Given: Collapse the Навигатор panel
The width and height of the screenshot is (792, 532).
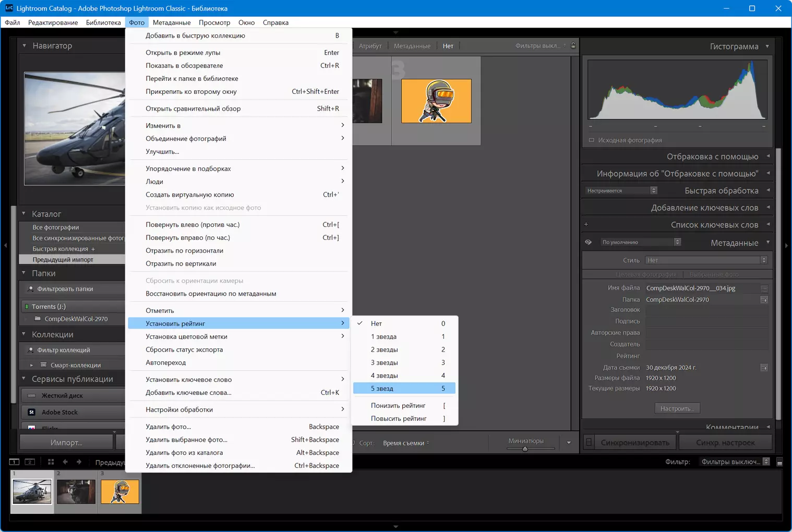Looking at the screenshot, I should 25,45.
